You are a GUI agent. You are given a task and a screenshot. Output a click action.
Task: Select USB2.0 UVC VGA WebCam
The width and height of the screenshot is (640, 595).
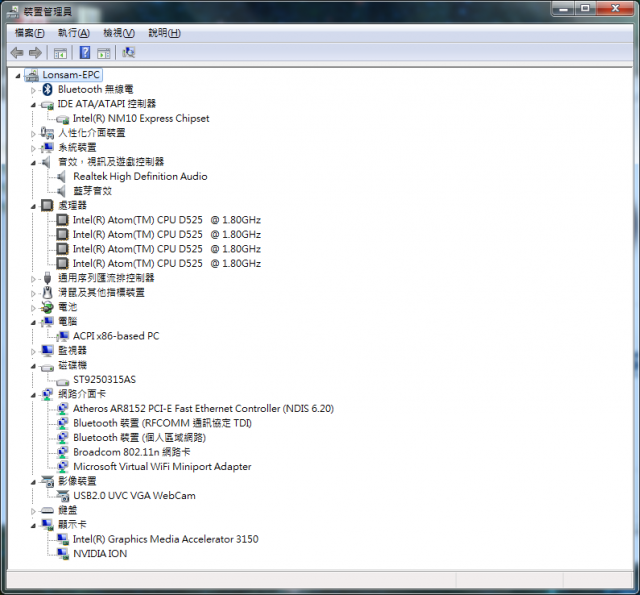134,496
